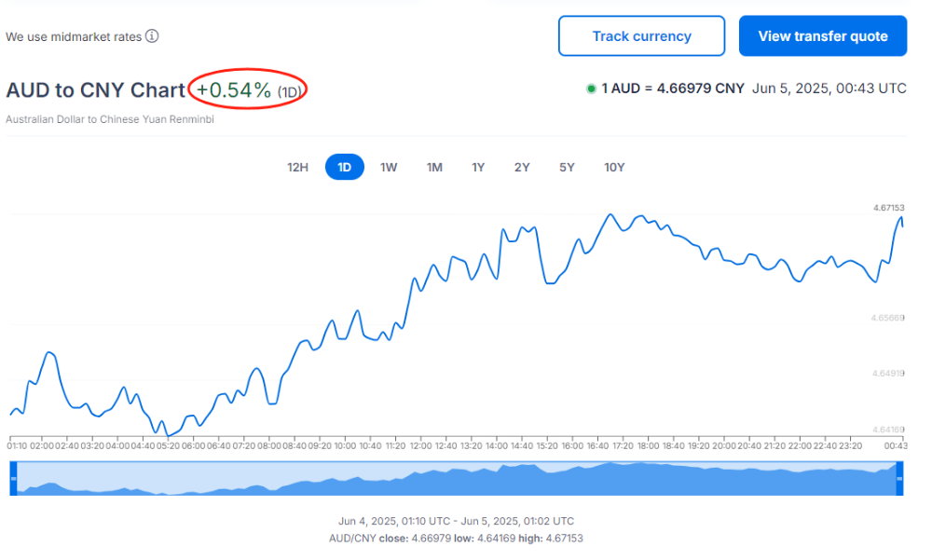Click the green live rate indicator dot

pos(591,89)
